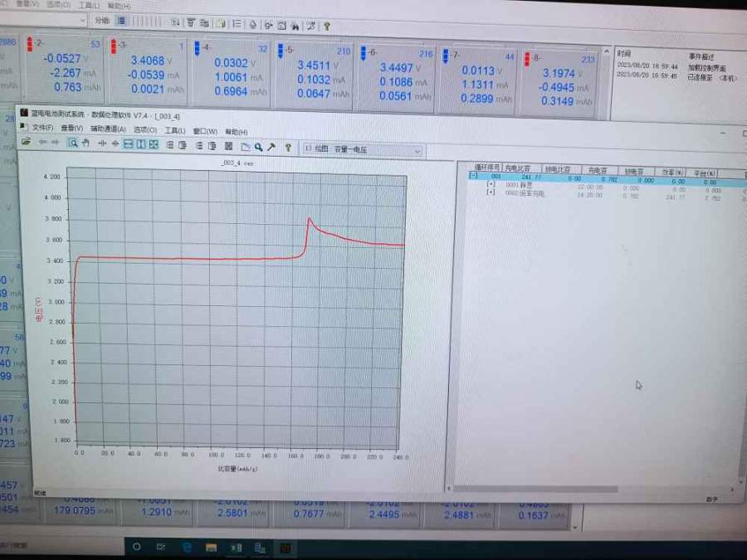
Task: Click the question mark help icon
Action: click(x=288, y=148)
